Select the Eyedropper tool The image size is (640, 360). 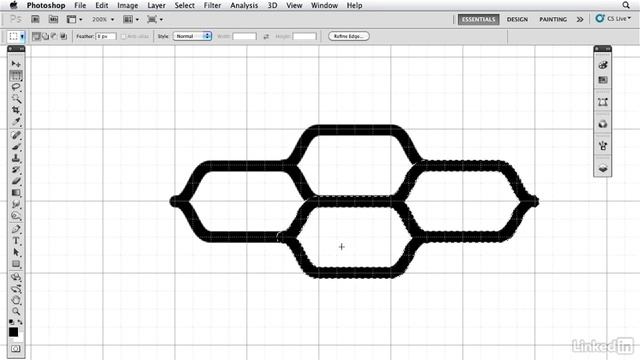tap(16, 121)
